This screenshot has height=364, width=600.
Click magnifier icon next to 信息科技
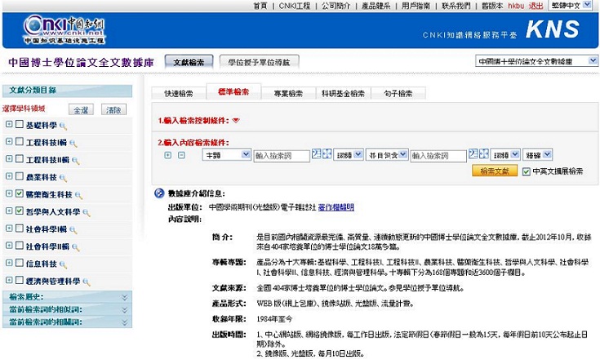[63, 264]
